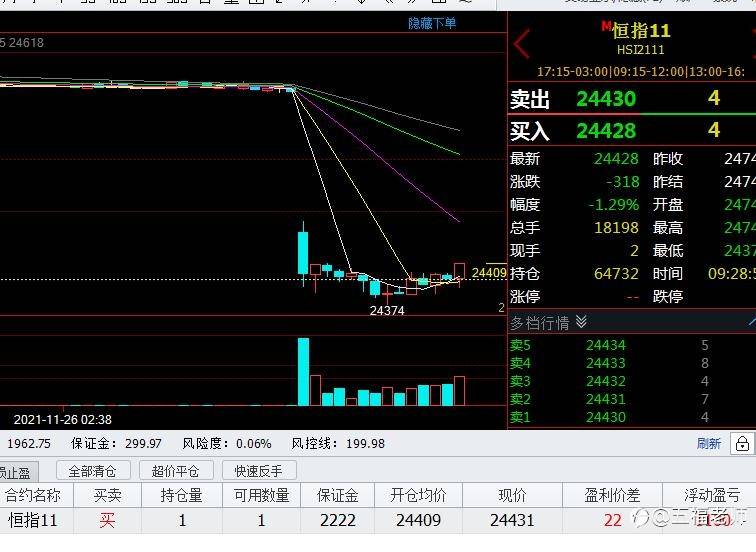Click 涨跌 value -318
Image resolution: width=756 pixels, height=552 pixels.
pyautogui.click(x=622, y=182)
